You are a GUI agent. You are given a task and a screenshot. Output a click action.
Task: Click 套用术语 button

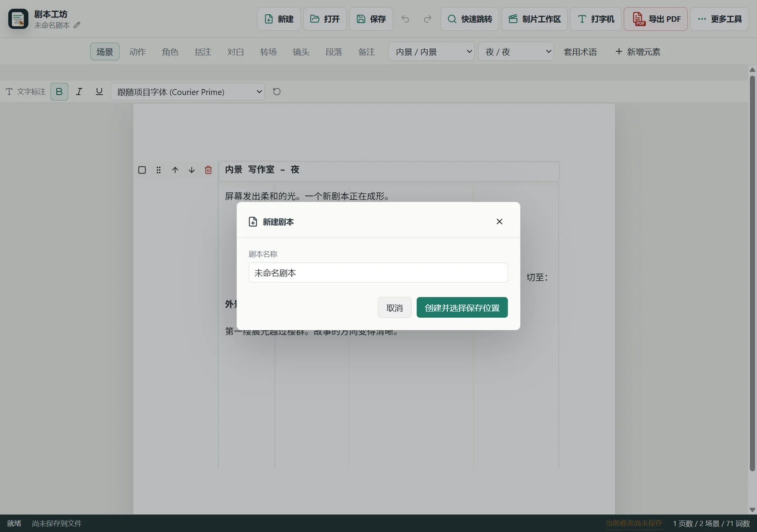pos(580,52)
